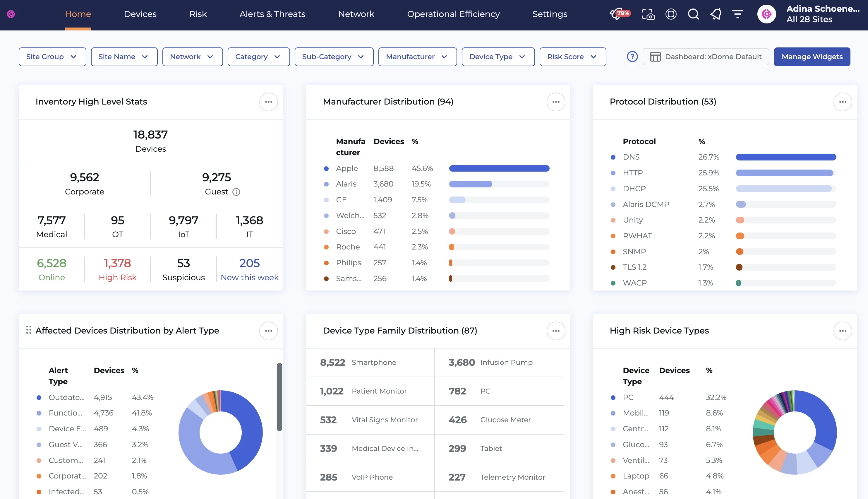Screen dimensions: 868x499
Task: Open the lifebuoy help/support icon
Action: pos(671,14)
